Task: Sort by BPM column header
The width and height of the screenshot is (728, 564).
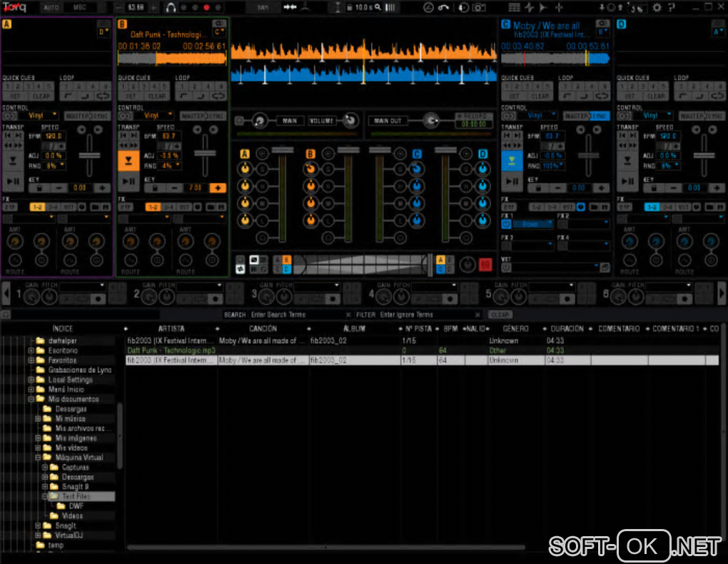Action: (x=450, y=328)
